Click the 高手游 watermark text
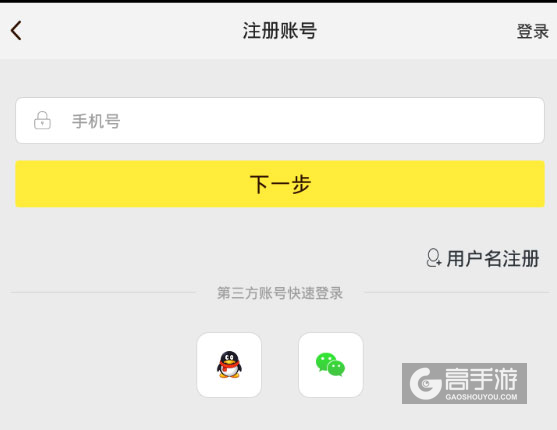 (x=481, y=379)
